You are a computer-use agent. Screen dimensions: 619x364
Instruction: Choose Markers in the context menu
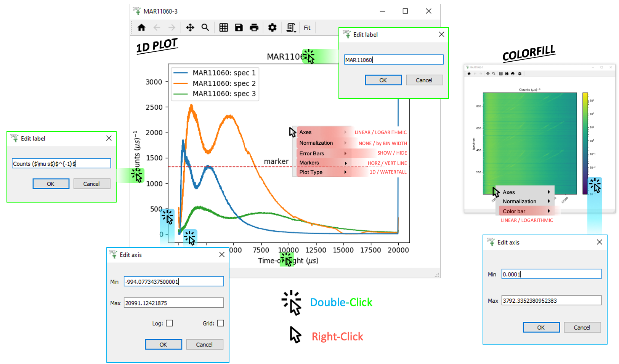[309, 163]
